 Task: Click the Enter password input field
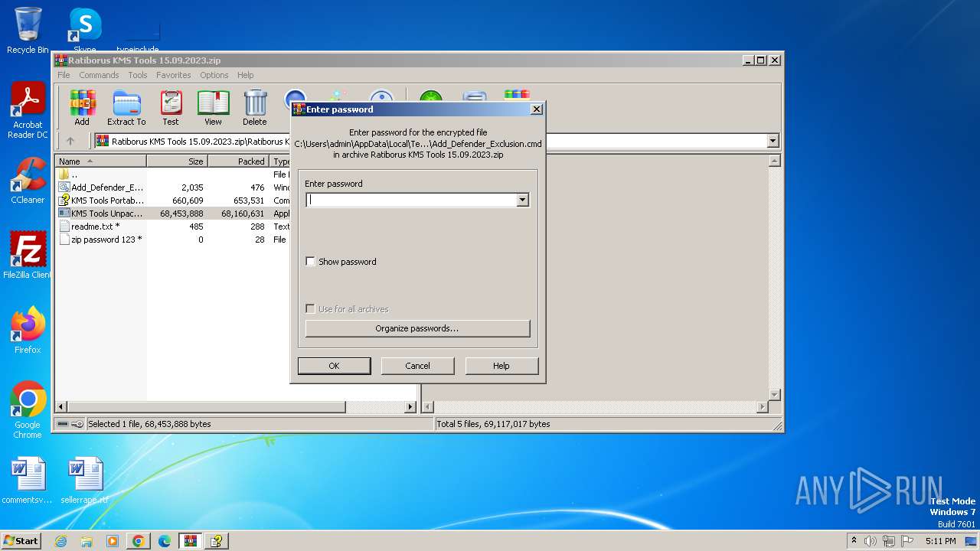coord(411,200)
